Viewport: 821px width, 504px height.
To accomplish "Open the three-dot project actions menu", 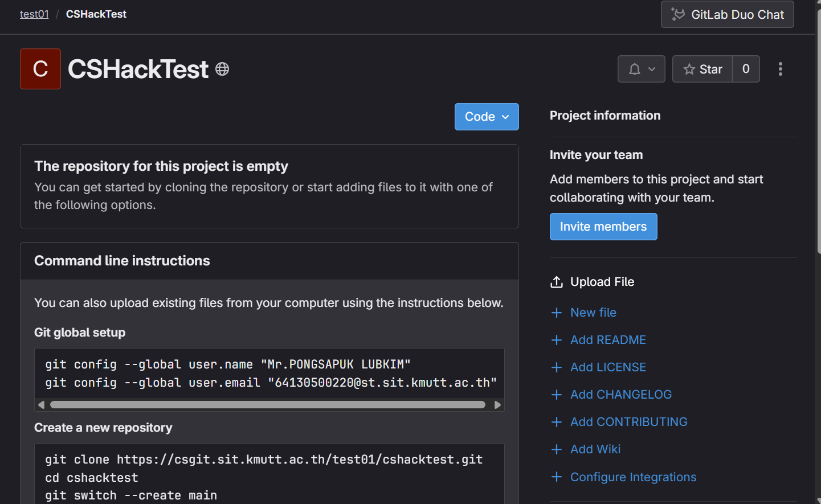I will click(x=781, y=69).
